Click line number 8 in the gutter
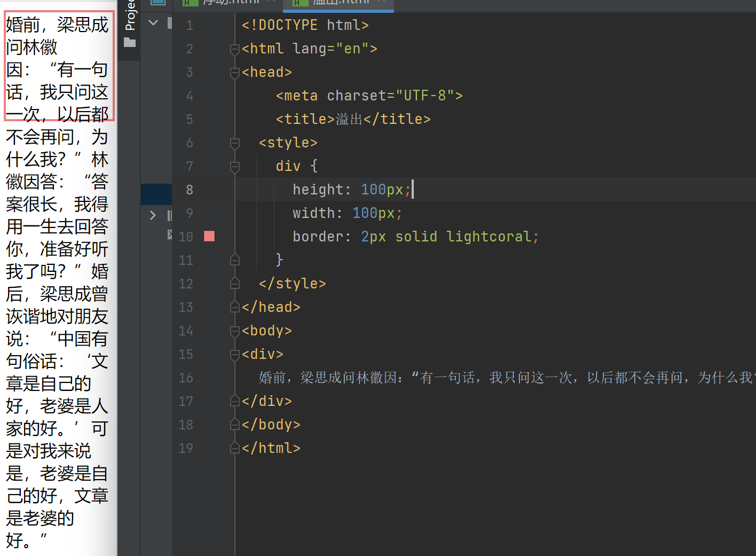The height and width of the screenshot is (556, 756). 190,190
